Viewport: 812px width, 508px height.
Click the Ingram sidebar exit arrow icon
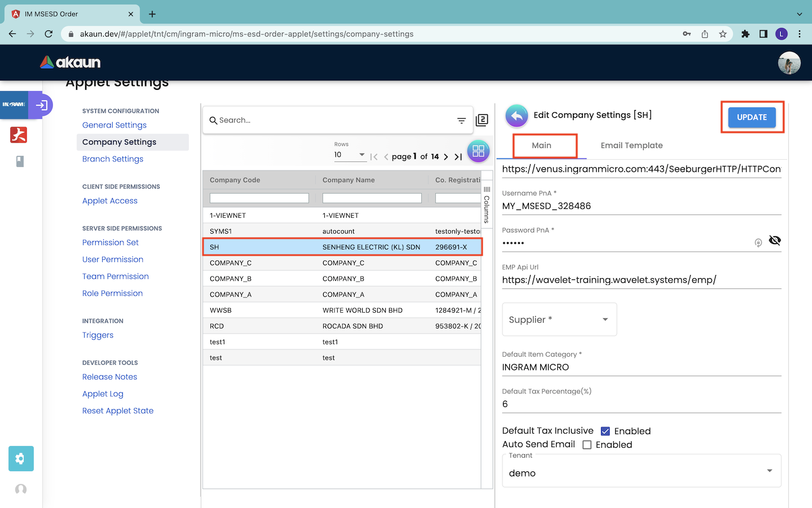click(41, 105)
